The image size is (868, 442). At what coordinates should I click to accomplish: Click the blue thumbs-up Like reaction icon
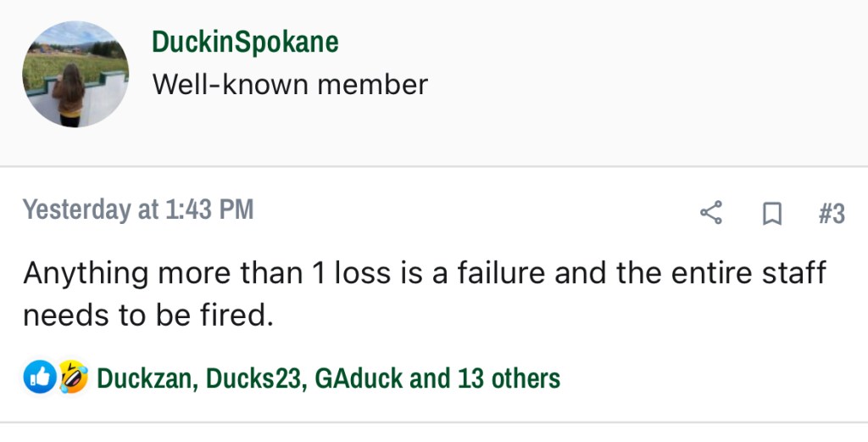coord(39,378)
